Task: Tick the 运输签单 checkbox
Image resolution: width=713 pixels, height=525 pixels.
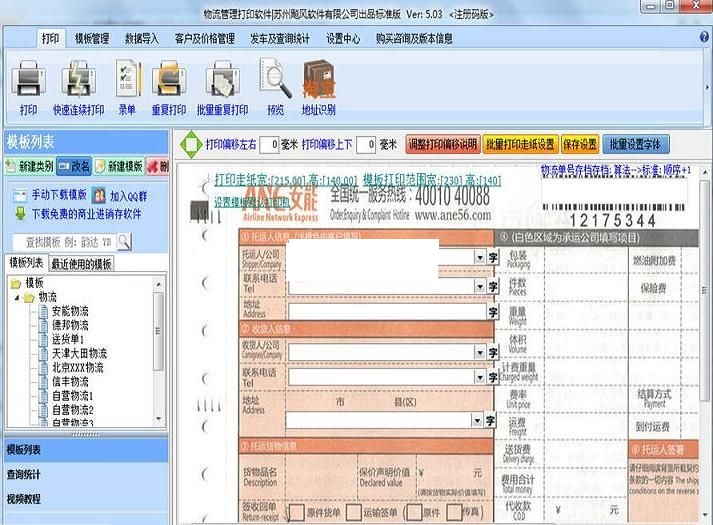Action: coord(353,512)
